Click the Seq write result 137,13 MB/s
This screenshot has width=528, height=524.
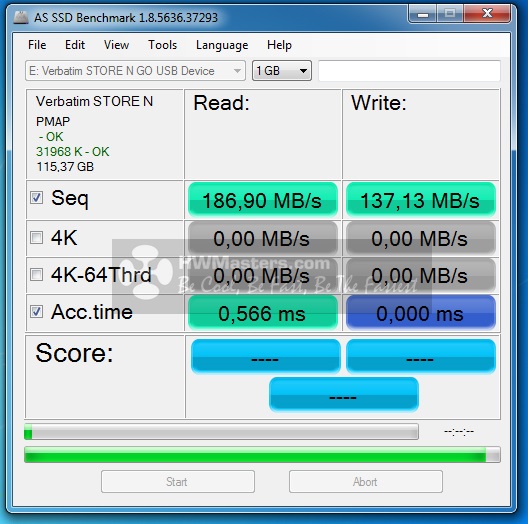(421, 200)
